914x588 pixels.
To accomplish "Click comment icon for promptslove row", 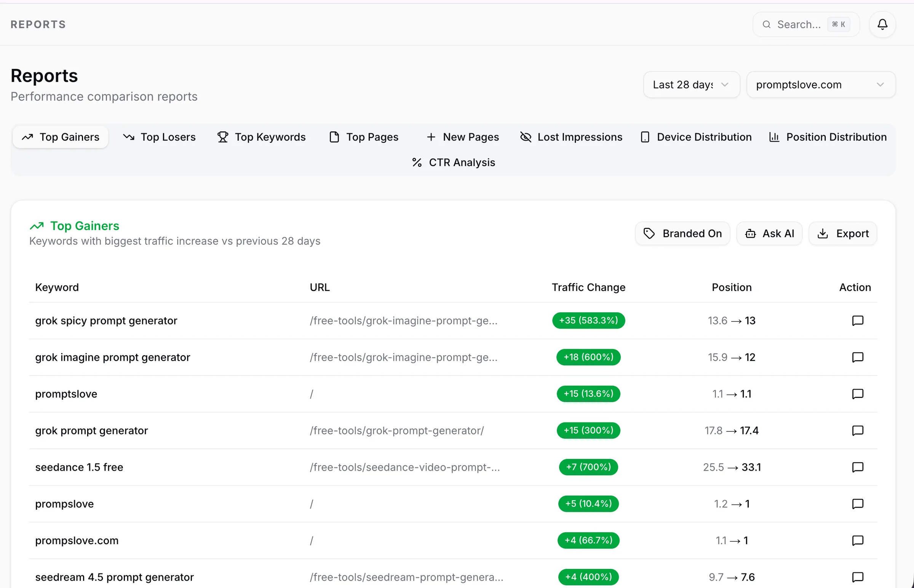I will [x=858, y=394].
